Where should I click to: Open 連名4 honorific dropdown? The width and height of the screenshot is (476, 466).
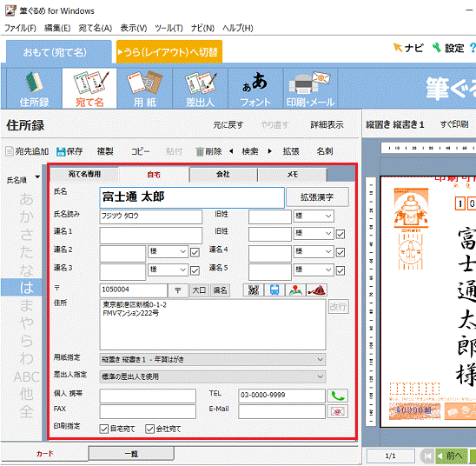(x=314, y=251)
